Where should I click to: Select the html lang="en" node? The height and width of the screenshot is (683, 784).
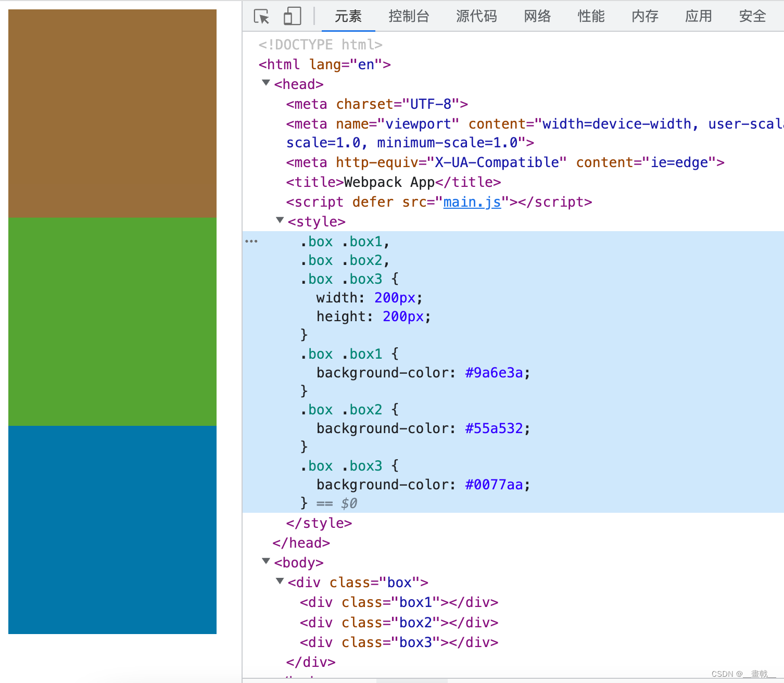click(325, 65)
